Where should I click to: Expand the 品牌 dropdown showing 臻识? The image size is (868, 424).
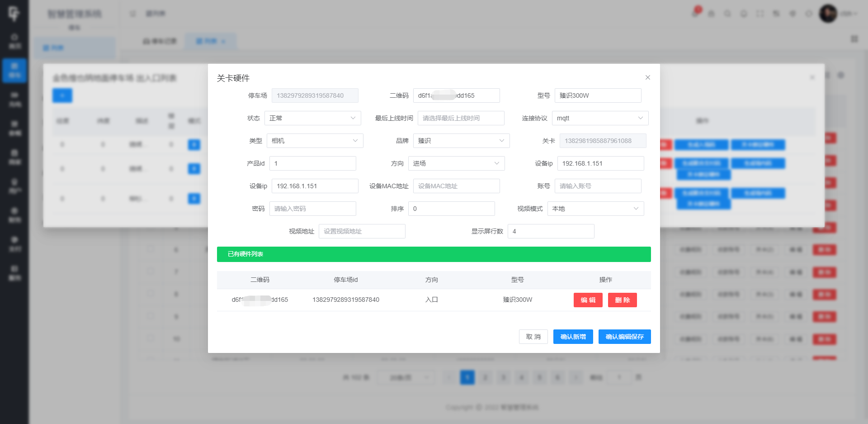(x=461, y=141)
